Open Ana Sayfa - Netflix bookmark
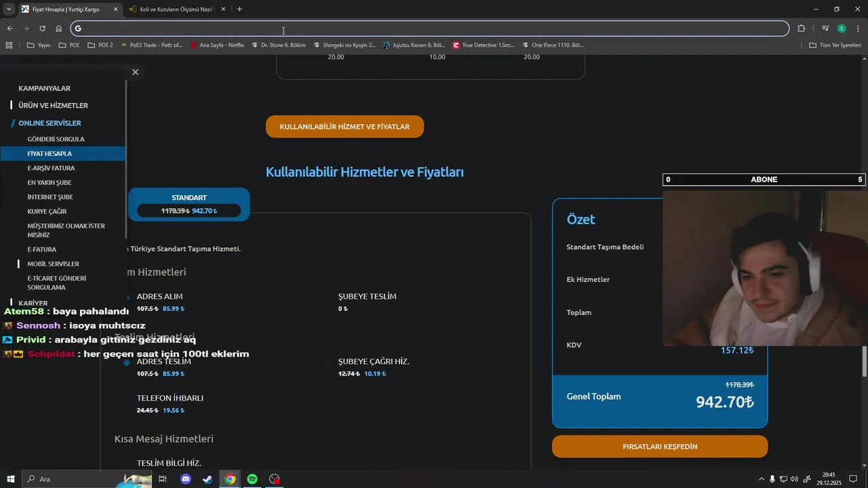Image resolution: width=868 pixels, height=488 pixels. coord(218,45)
